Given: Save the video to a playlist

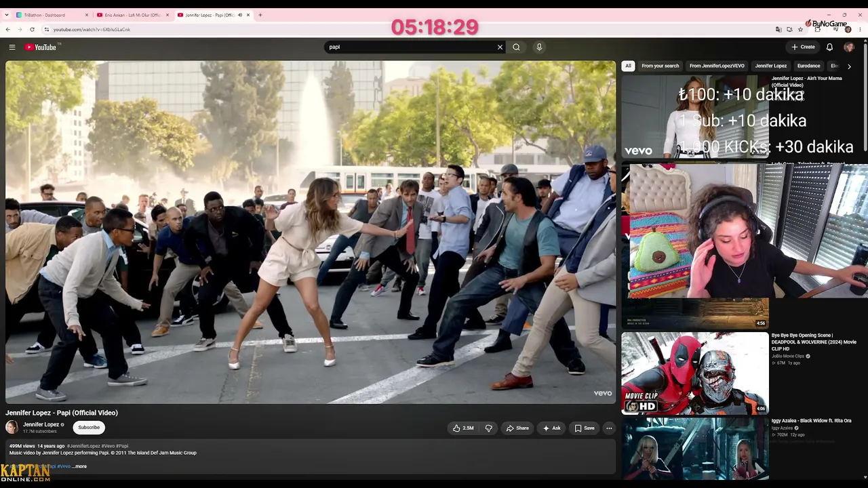Looking at the screenshot, I should coord(585,428).
